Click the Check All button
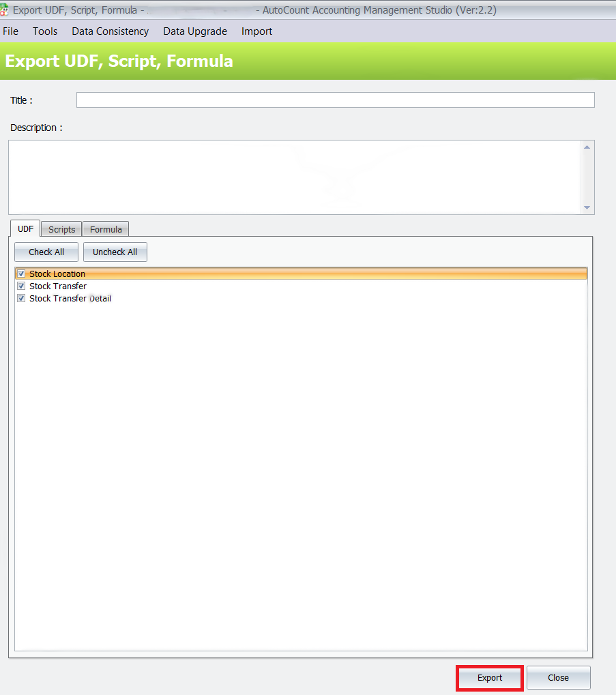The width and height of the screenshot is (616, 695). click(46, 252)
